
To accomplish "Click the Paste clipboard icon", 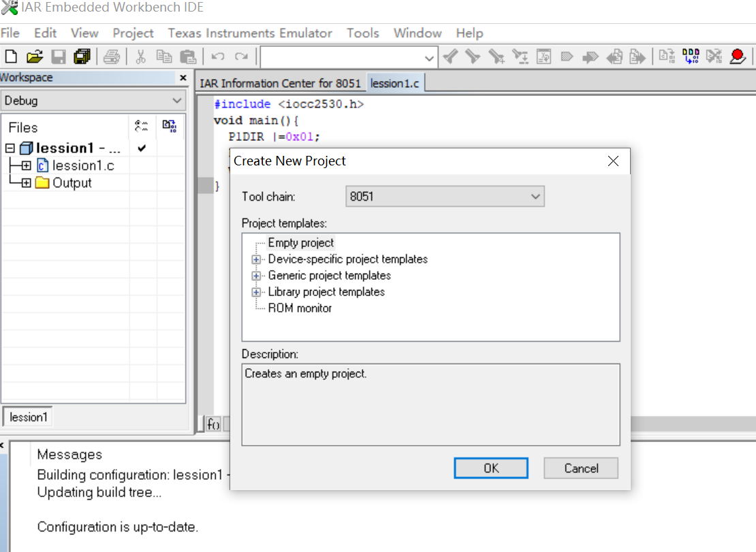I will coord(187,57).
